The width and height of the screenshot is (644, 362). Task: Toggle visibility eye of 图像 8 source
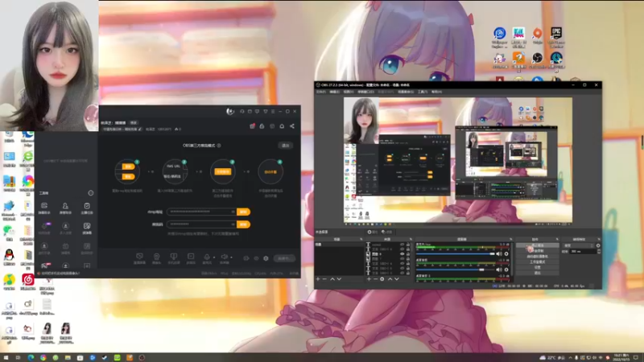coord(402,253)
